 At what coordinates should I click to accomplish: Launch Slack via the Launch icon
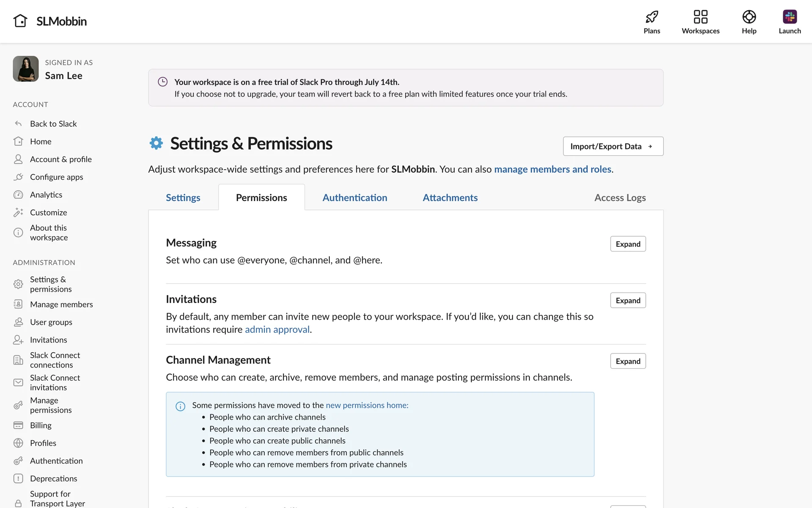(x=790, y=17)
